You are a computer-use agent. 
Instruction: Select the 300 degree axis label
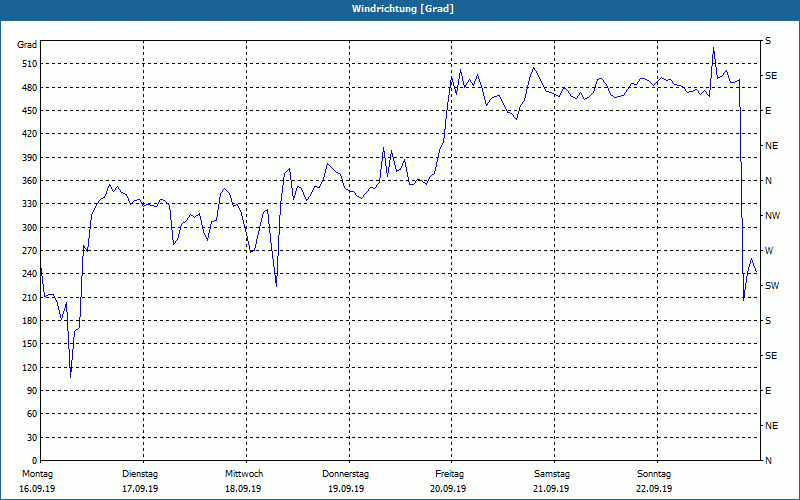pyautogui.click(x=29, y=228)
